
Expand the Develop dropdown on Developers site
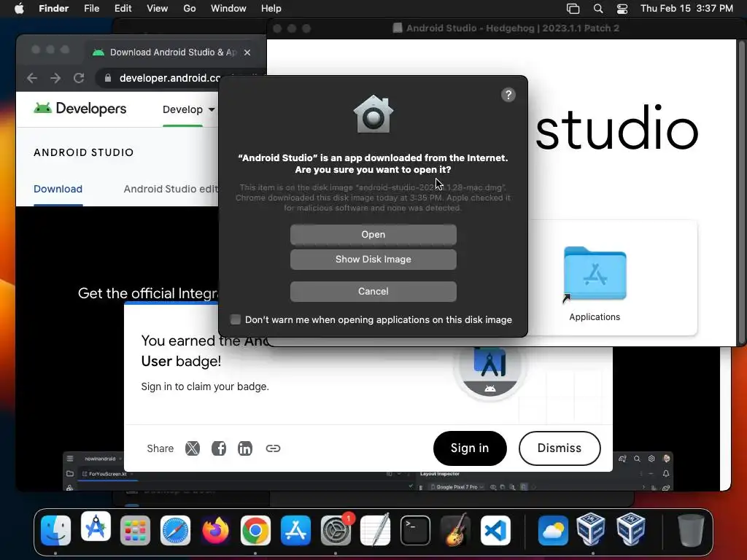click(189, 109)
